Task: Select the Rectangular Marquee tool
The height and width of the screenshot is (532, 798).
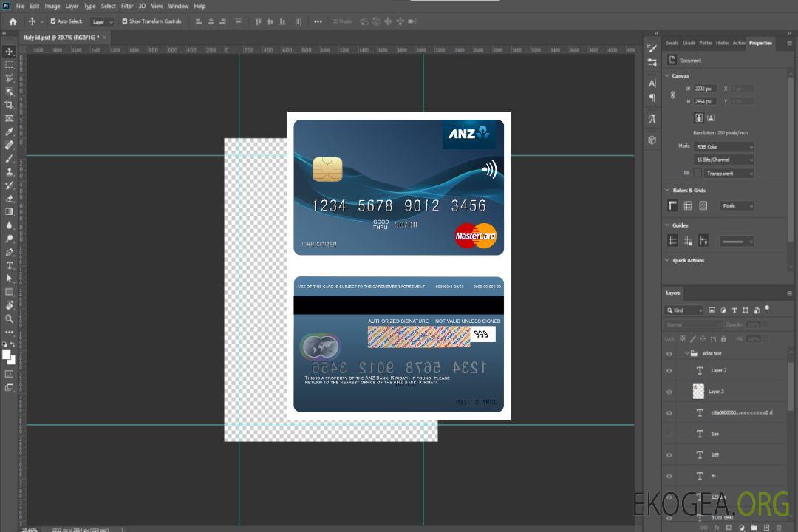Action: tap(9, 65)
